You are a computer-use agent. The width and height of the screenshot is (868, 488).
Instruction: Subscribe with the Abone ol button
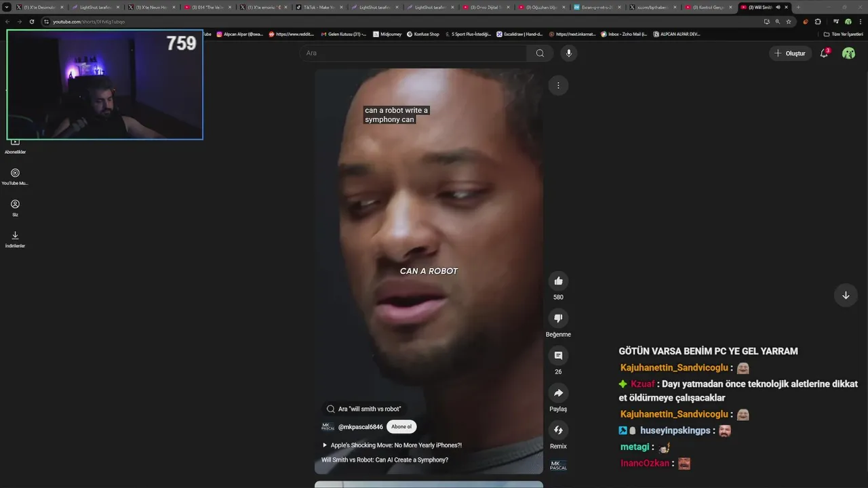tap(401, 427)
